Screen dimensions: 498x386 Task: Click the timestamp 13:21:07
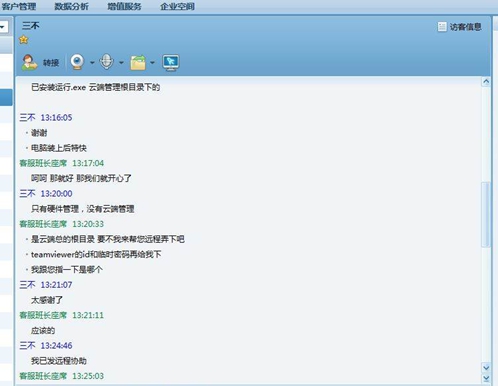click(56, 285)
